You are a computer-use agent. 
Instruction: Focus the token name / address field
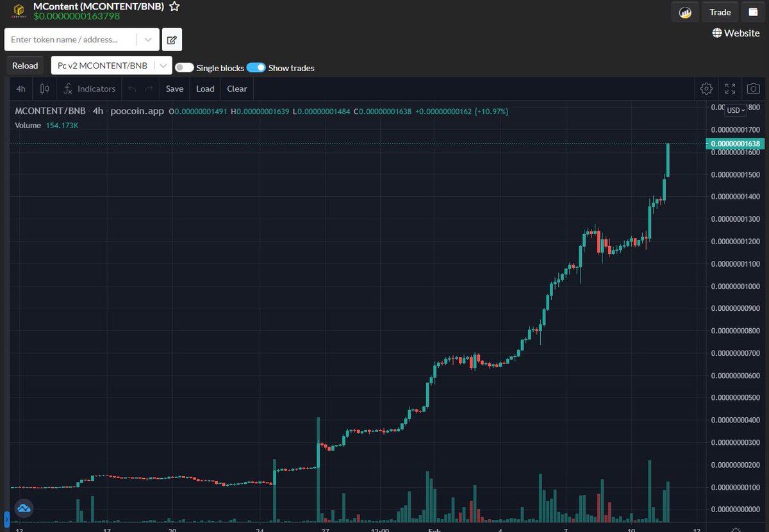point(70,40)
